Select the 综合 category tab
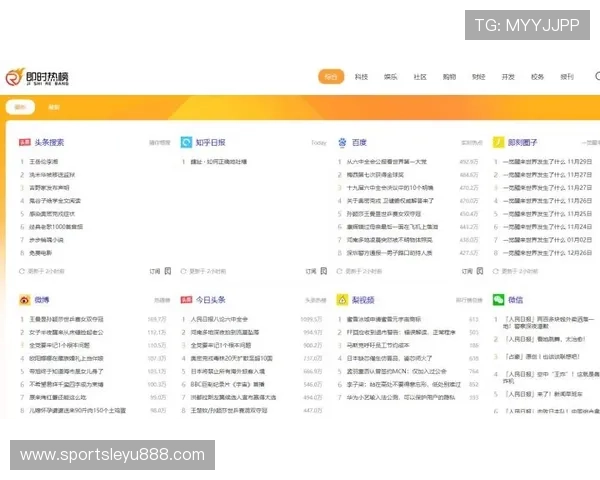This screenshot has height=480, width=600. pyautogui.click(x=331, y=77)
